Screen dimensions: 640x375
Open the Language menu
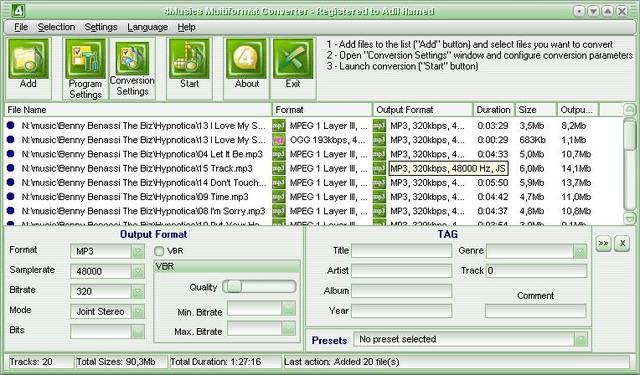tap(147, 27)
